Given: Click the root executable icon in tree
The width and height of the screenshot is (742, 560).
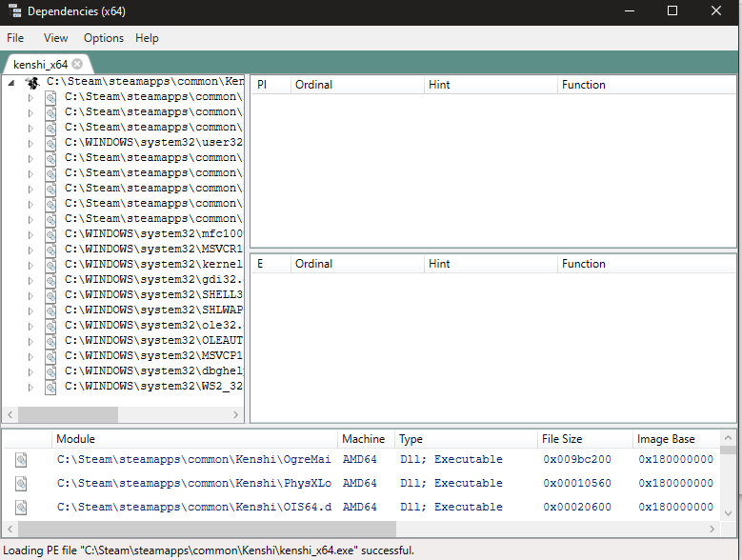Looking at the screenshot, I should pos(32,83).
